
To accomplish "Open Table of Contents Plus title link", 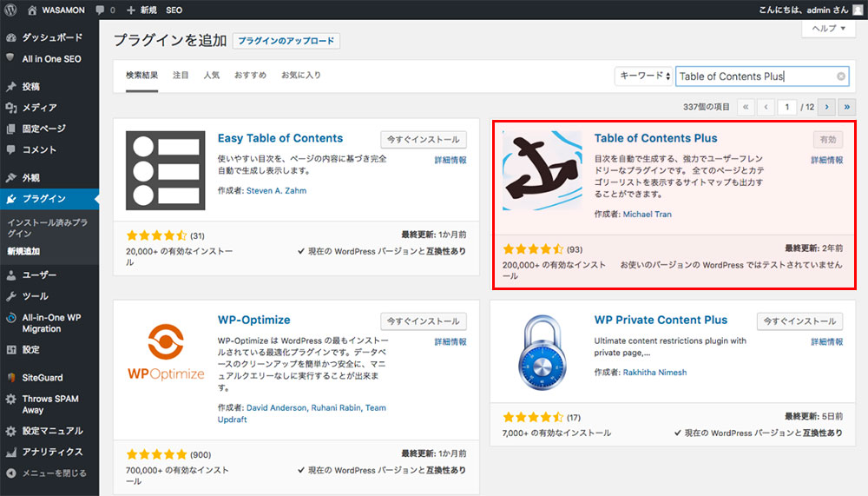I will (655, 138).
